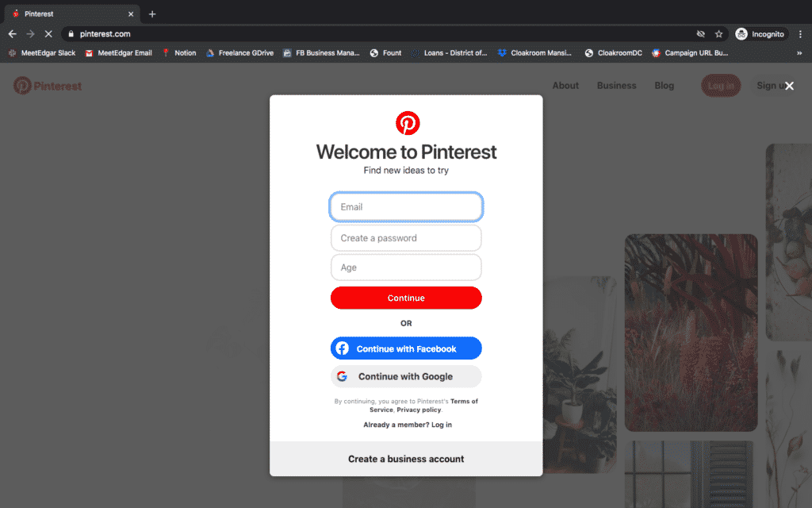Open the FB Business Manager bookmark
This screenshot has width=812, height=508.
pos(321,53)
